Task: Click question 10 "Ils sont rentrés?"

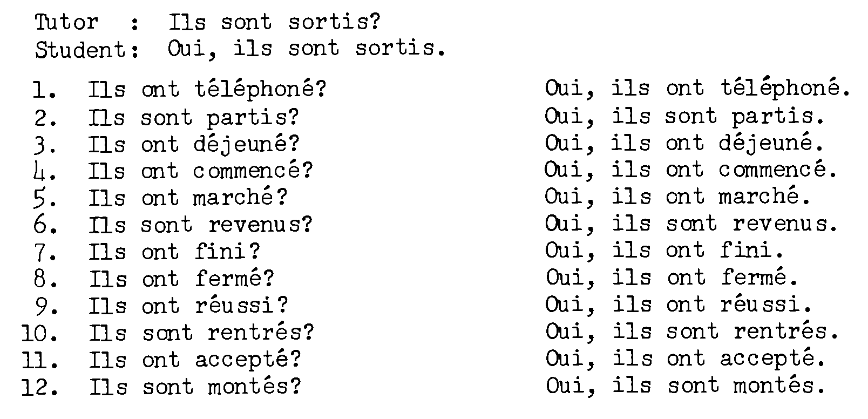Action: [x=201, y=332]
